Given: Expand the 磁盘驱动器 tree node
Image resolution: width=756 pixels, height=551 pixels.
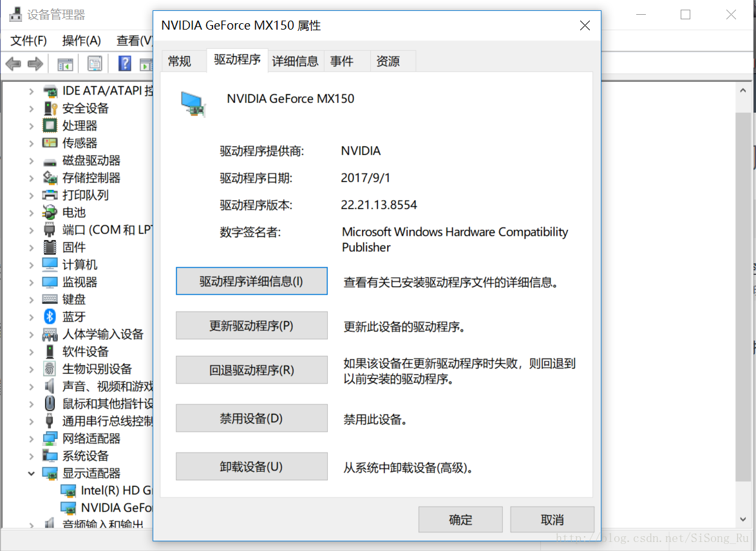Looking at the screenshot, I should click(x=32, y=160).
